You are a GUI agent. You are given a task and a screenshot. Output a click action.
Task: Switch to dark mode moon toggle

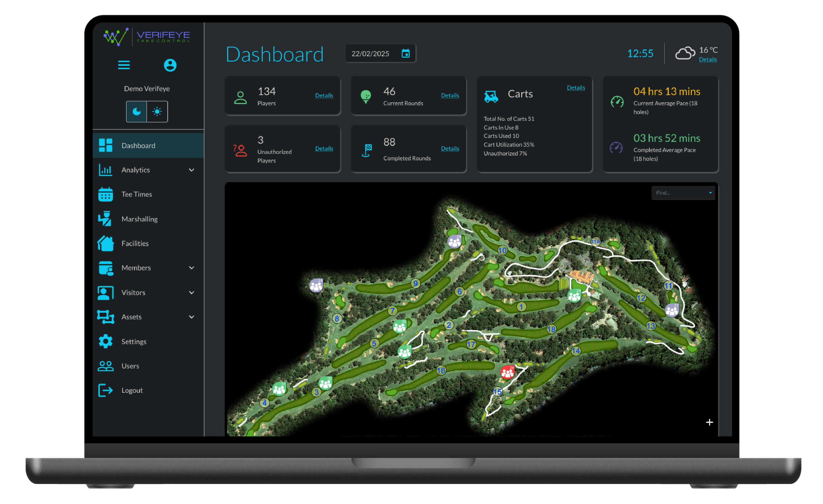pyautogui.click(x=137, y=112)
